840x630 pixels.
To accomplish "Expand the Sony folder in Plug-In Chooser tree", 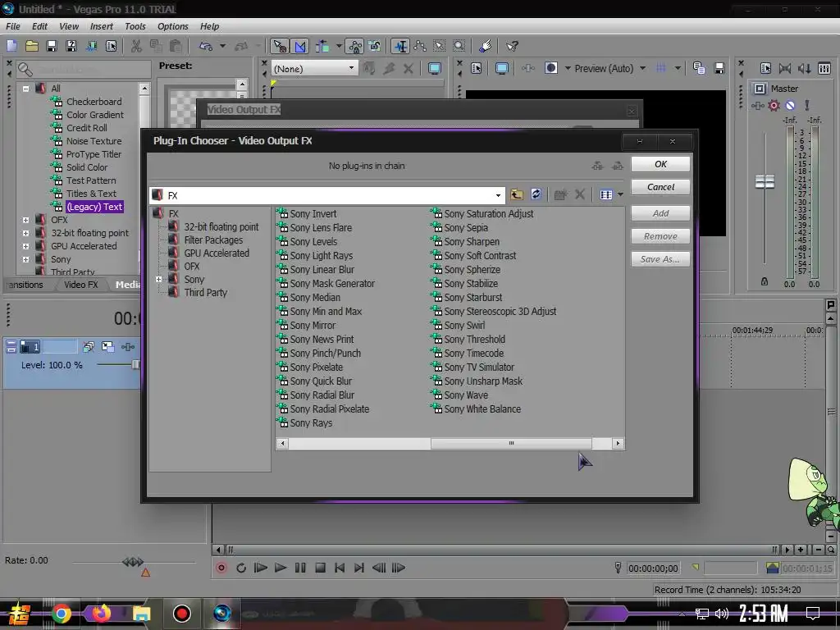I will pyautogui.click(x=158, y=279).
